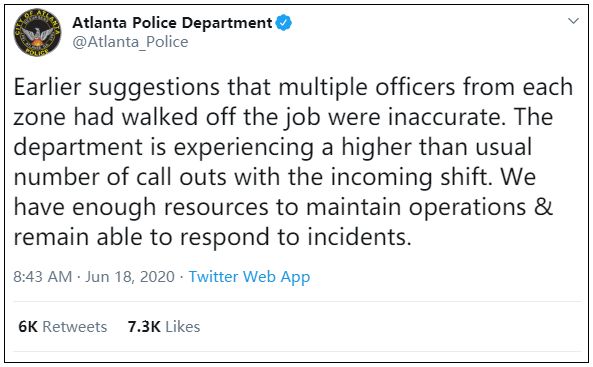Click the word "operations" in the tweet
Viewport: 593px width, 367px height.
click(467, 208)
